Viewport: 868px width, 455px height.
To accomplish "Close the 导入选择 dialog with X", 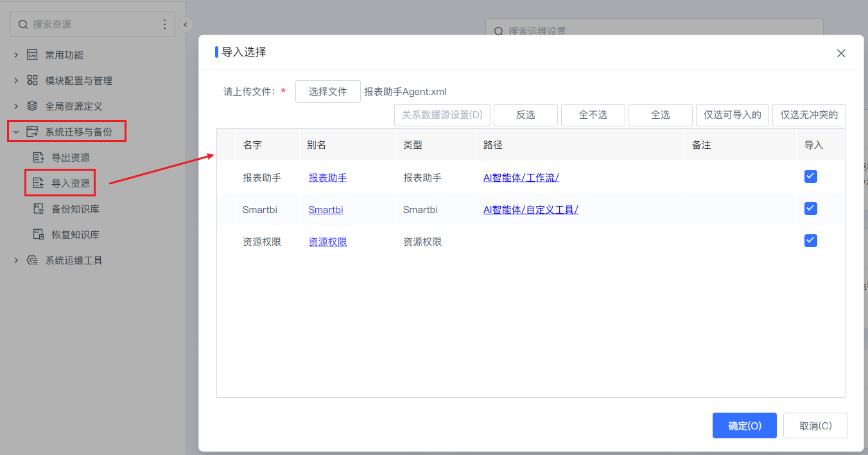I will (841, 53).
